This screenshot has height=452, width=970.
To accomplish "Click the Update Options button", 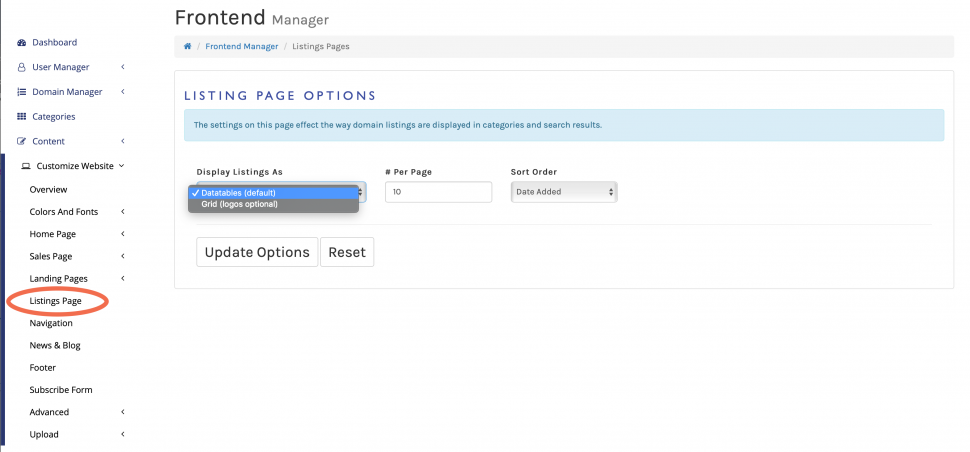I will tap(257, 252).
